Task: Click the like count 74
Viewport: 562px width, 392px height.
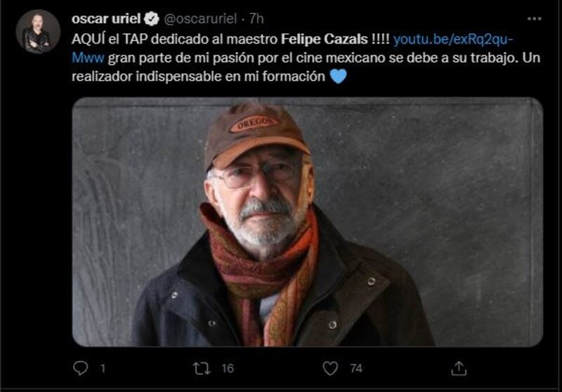Action: [x=356, y=368]
